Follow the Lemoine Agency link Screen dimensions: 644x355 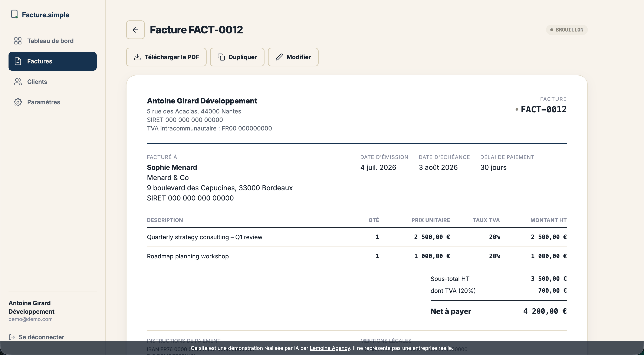coord(330,348)
